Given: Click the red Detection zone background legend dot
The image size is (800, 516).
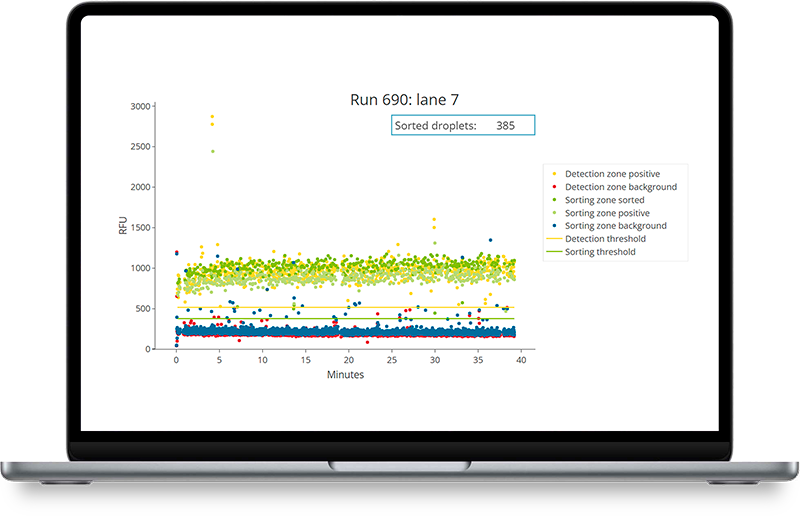Looking at the screenshot, I should tap(554, 187).
